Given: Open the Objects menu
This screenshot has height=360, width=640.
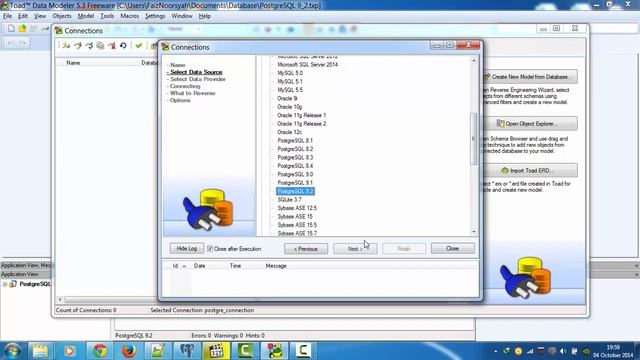Looking at the screenshot, I should tap(62, 16).
